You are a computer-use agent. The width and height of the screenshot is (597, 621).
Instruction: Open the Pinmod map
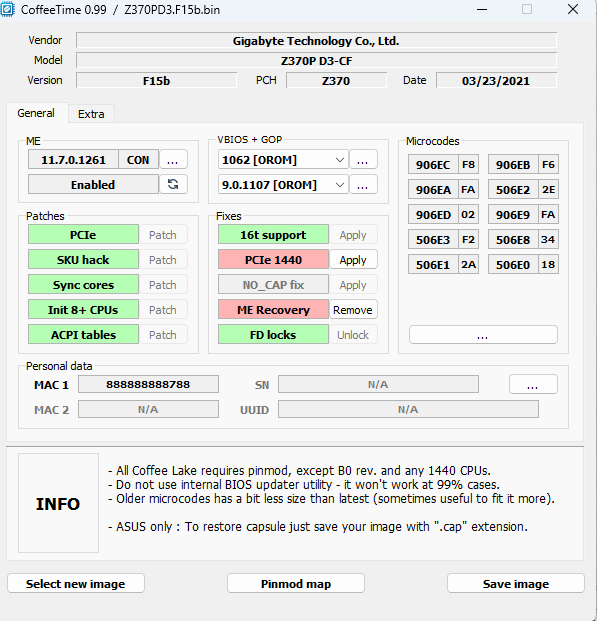296,583
